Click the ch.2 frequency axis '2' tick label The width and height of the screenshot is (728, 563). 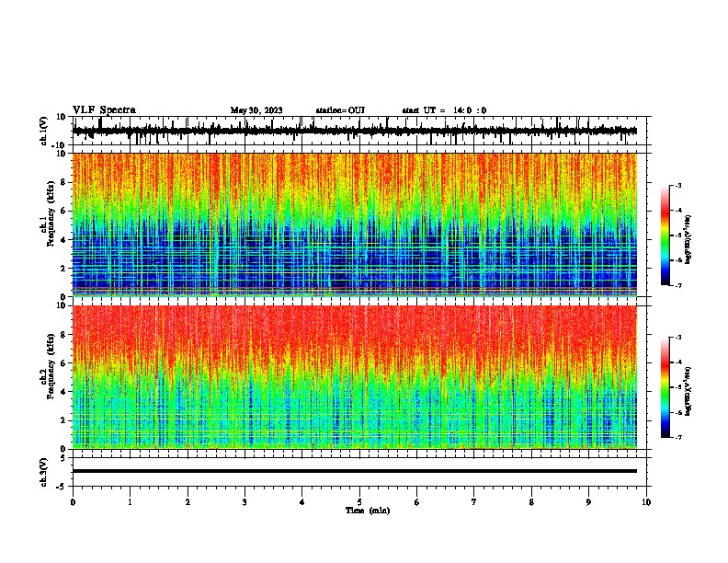click(x=63, y=420)
